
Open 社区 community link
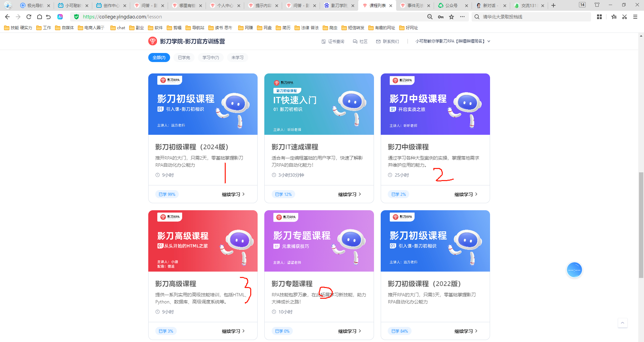pyautogui.click(x=360, y=42)
